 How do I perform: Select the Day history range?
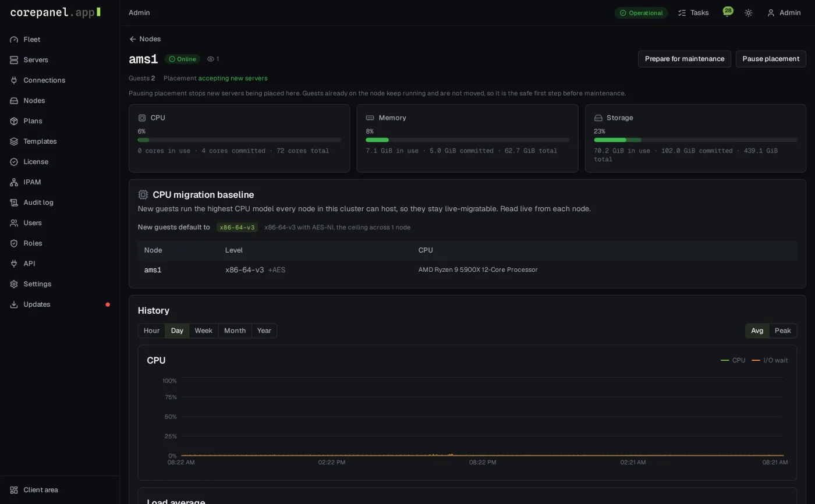(x=177, y=331)
